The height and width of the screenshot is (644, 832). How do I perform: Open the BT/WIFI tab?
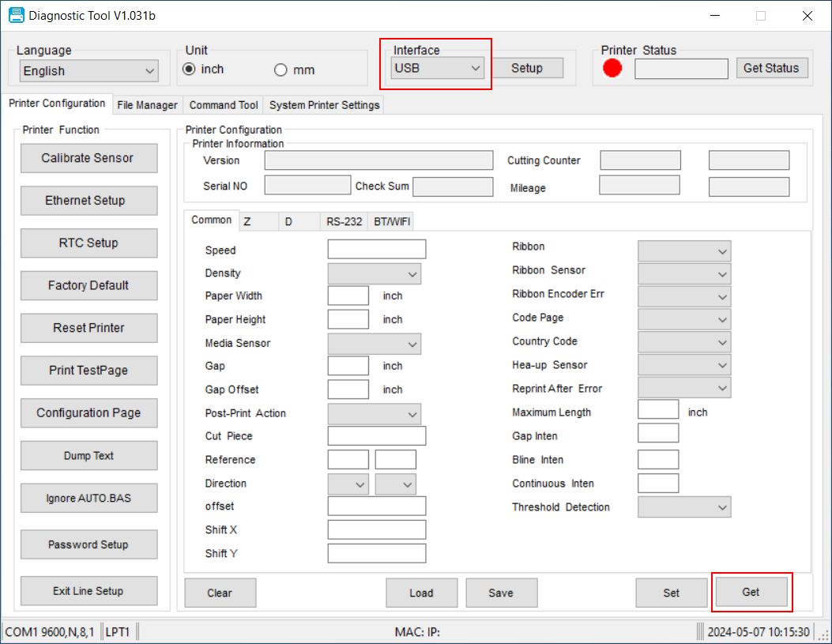tap(392, 222)
